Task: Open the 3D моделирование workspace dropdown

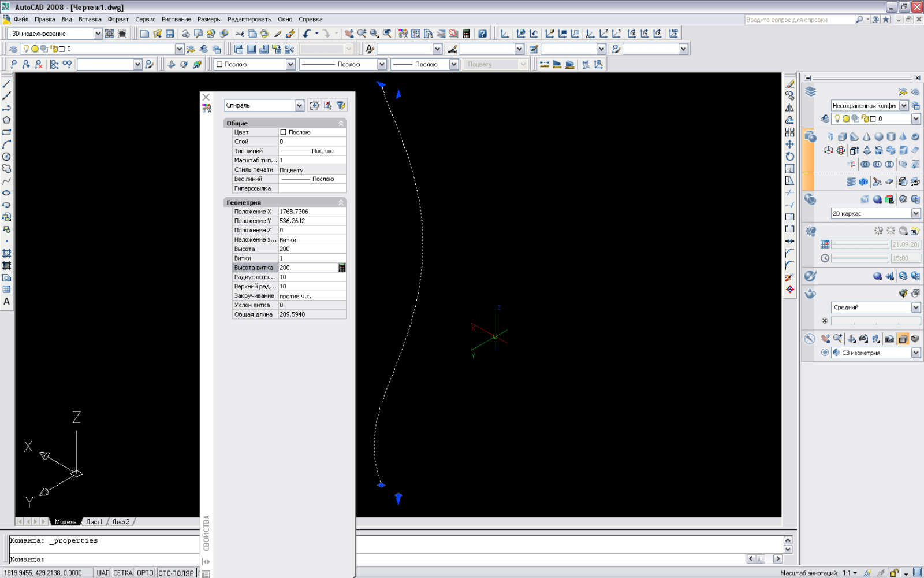Action: coord(98,34)
